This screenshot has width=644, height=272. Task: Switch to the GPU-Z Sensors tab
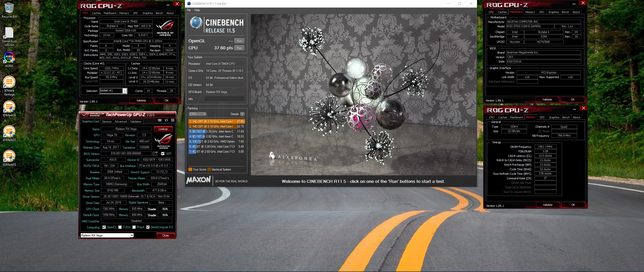(107, 121)
